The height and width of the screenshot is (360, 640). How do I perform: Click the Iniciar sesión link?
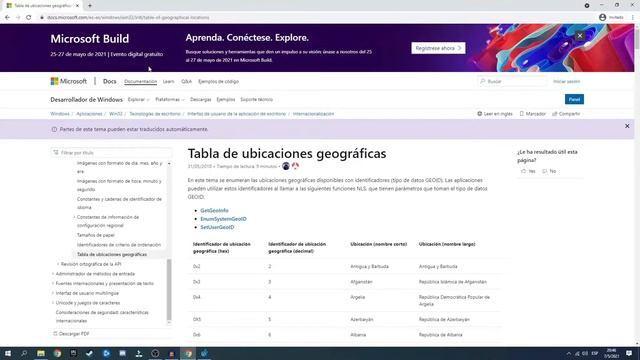pos(567,81)
